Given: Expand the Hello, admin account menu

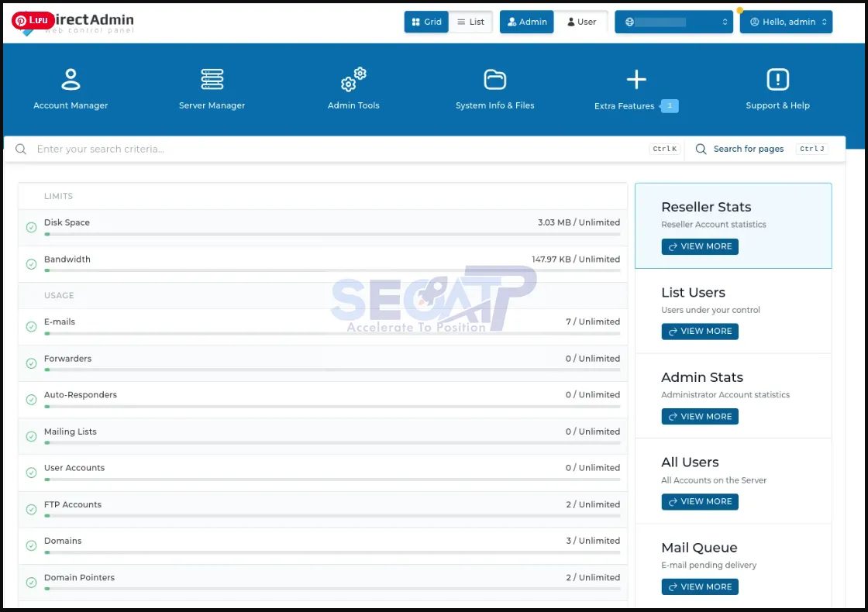Looking at the screenshot, I should point(786,22).
